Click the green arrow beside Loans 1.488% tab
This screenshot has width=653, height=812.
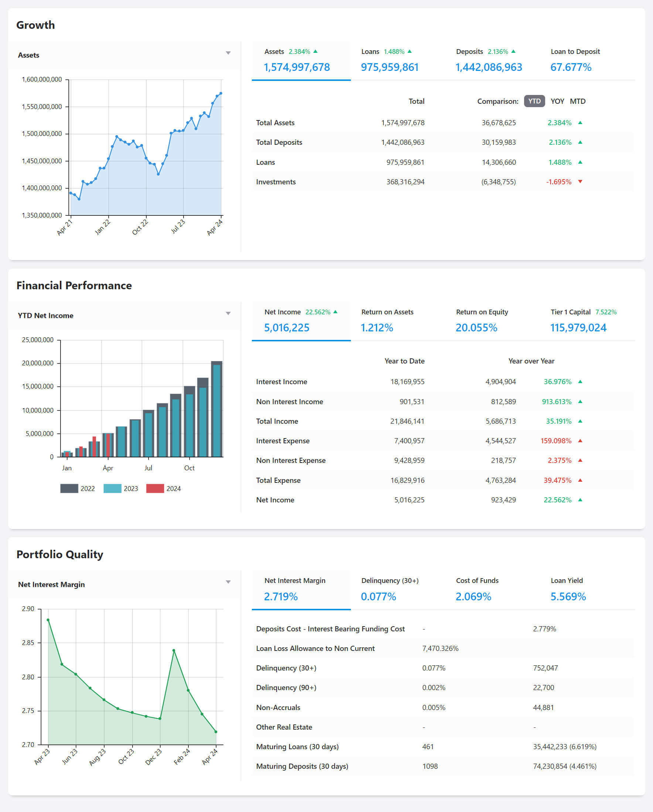pos(410,51)
